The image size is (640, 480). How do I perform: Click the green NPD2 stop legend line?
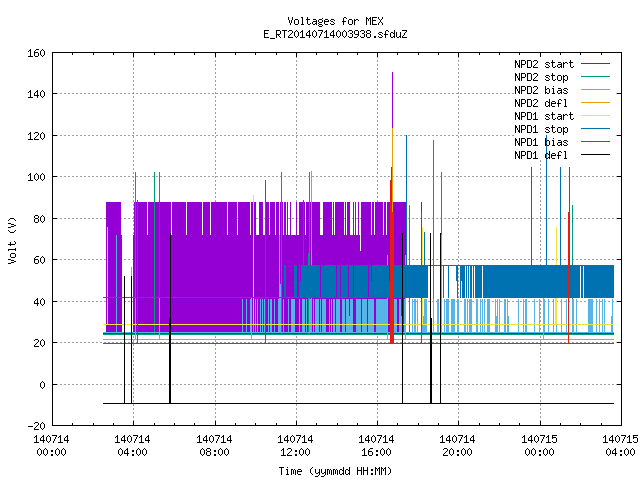595,77
